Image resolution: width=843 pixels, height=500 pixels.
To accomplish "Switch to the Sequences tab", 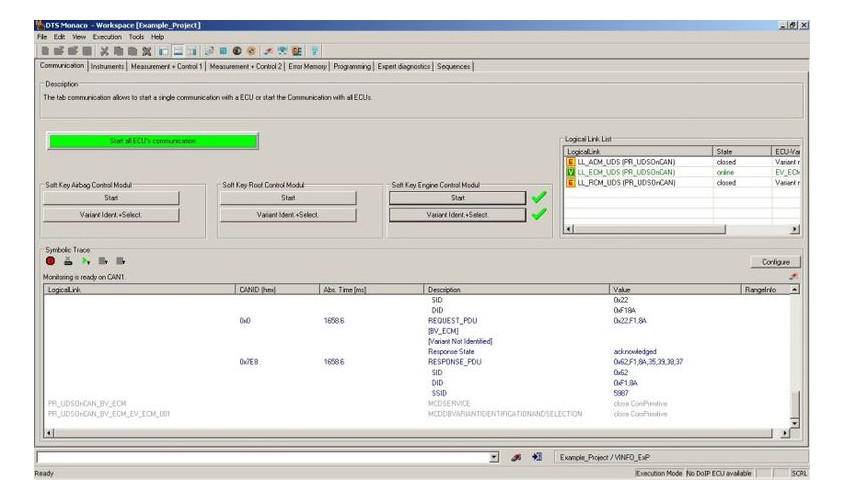I will click(453, 66).
